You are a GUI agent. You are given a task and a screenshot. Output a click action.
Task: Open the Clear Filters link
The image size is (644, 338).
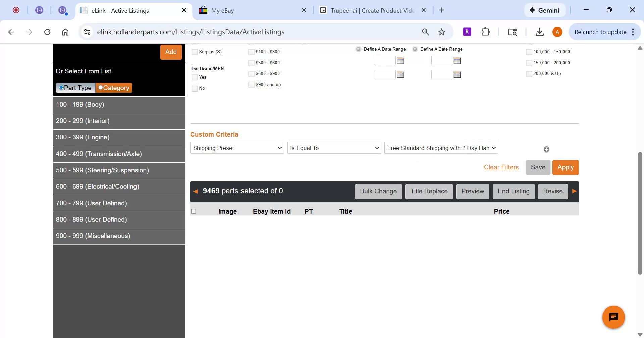[x=501, y=167]
